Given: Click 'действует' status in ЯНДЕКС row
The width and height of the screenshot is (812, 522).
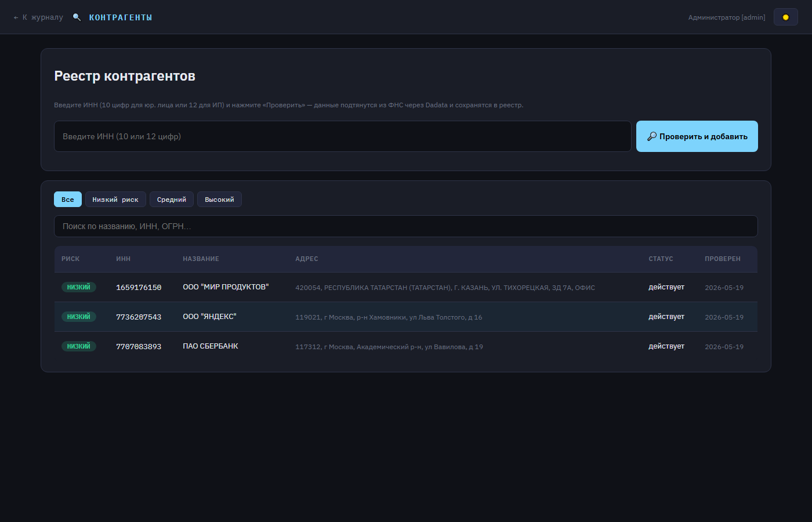Looking at the screenshot, I should click(666, 317).
